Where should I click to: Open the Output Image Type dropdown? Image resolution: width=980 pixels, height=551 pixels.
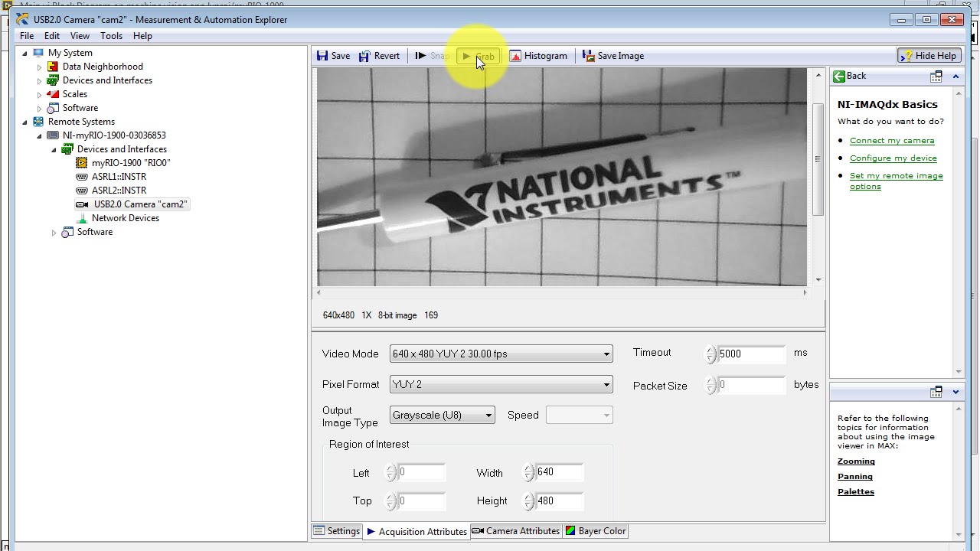(x=442, y=415)
